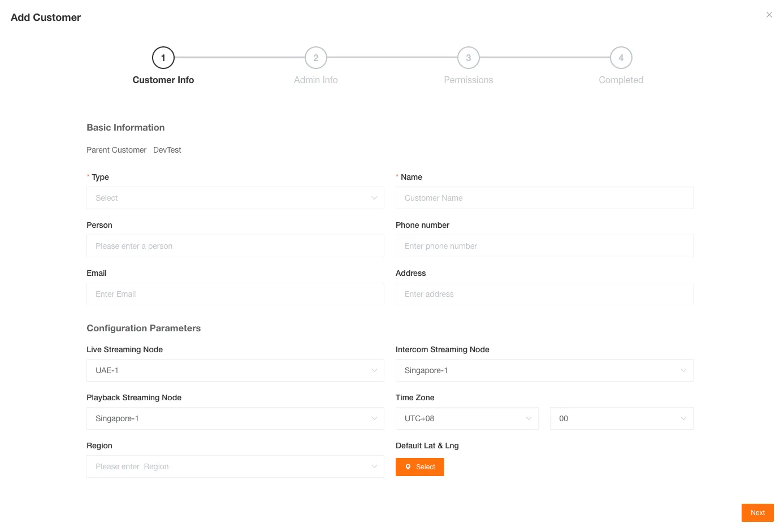Click the step circle numbered 1
The height and width of the screenshot is (532, 784).
[163, 57]
